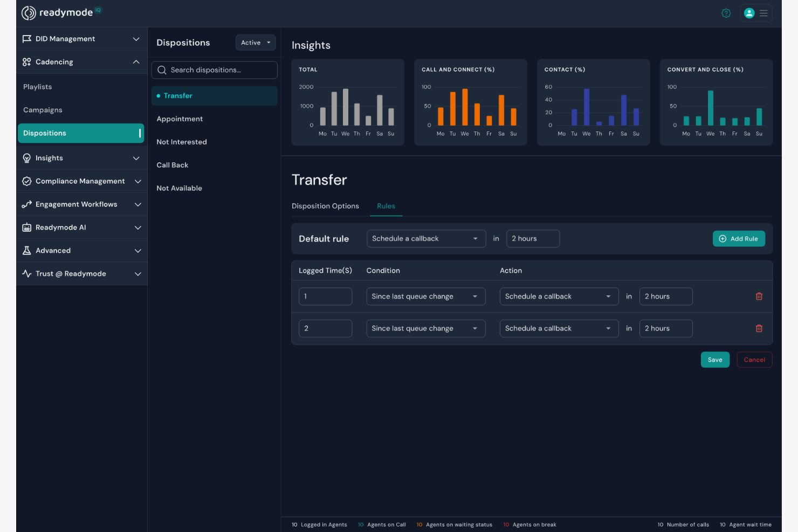Click the user profile avatar icon
Viewport: 798px width, 532px height.
click(x=749, y=13)
